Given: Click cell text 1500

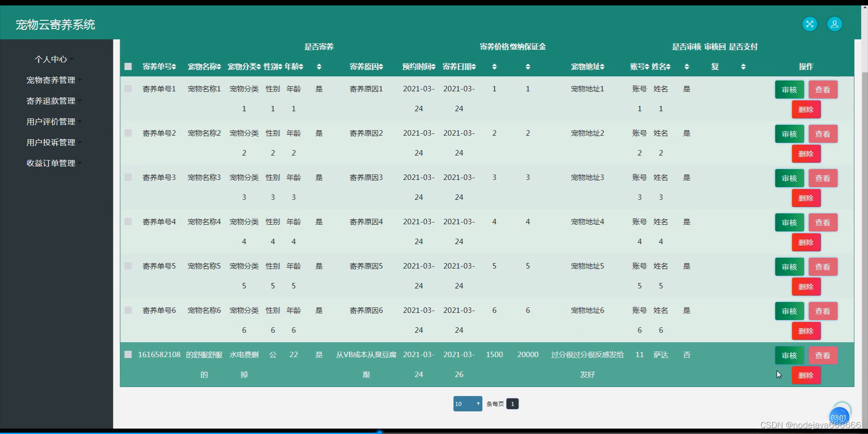Looking at the screenshot, I should [x=494, y=355].
